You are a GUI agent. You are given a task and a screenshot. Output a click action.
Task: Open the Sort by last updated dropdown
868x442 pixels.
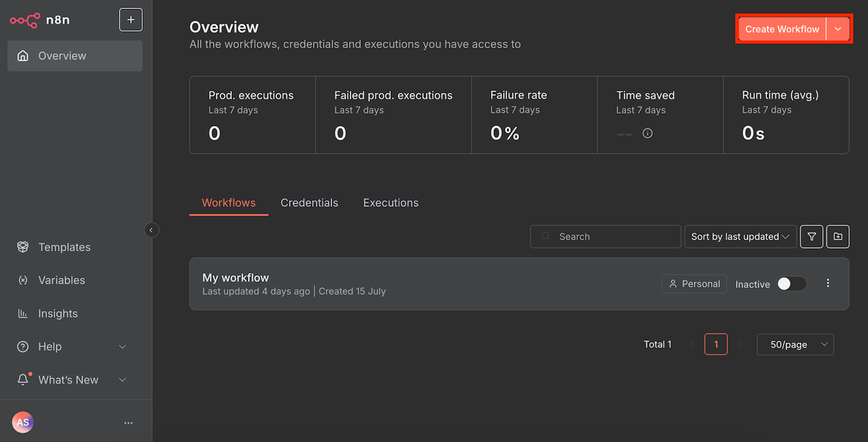pyautogui.click(x=740, y=236)
